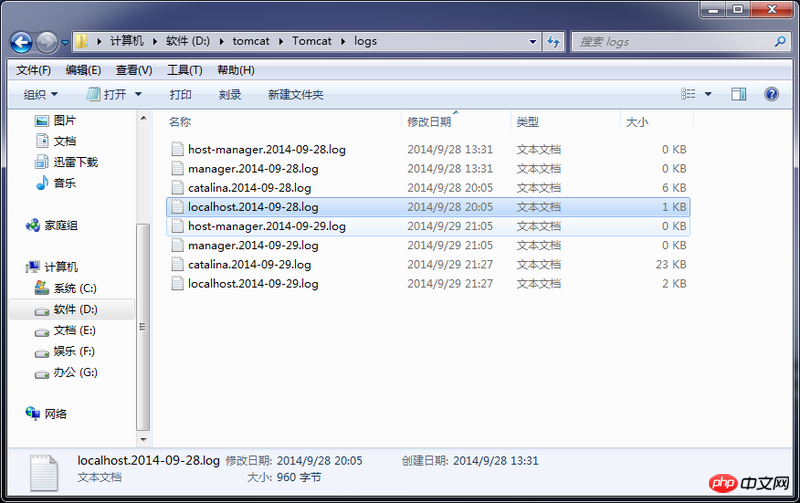The height and width of the screenshot is (503, 800).
Task: Open help with the question mark icon
Action: [x=771, y=94]
